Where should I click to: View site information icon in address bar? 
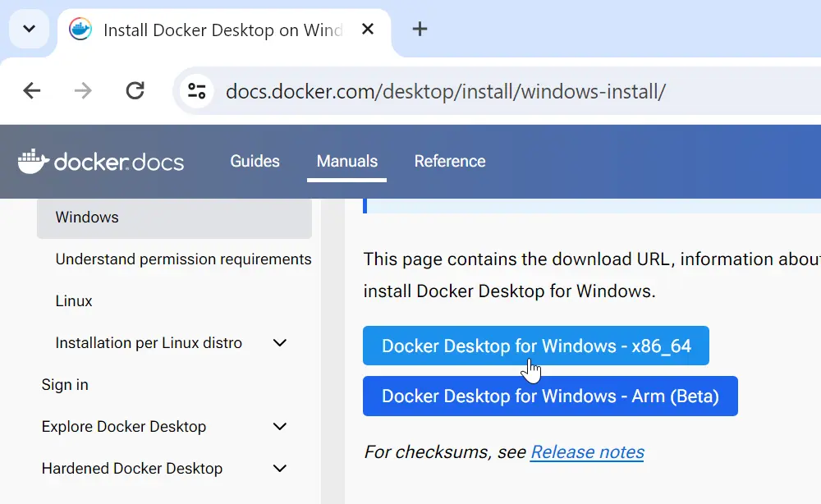click(197, 91)
